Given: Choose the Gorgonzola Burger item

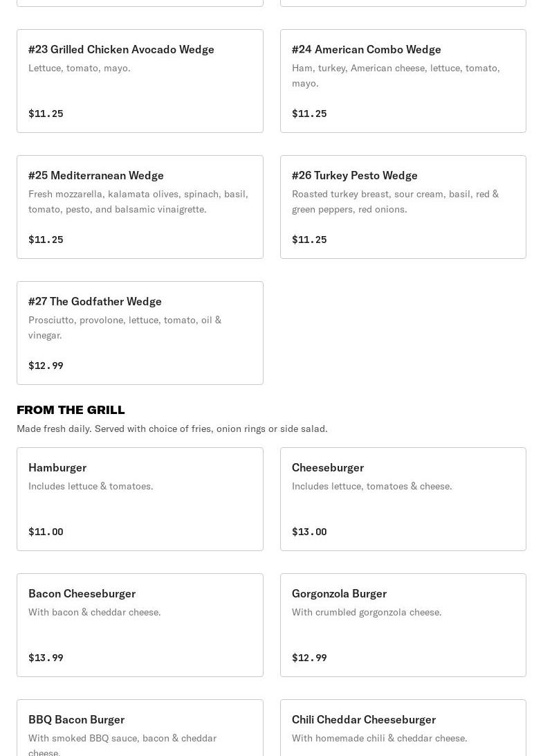Looking at the screenshot, I should pyautogui.click(x=403, y=624).
